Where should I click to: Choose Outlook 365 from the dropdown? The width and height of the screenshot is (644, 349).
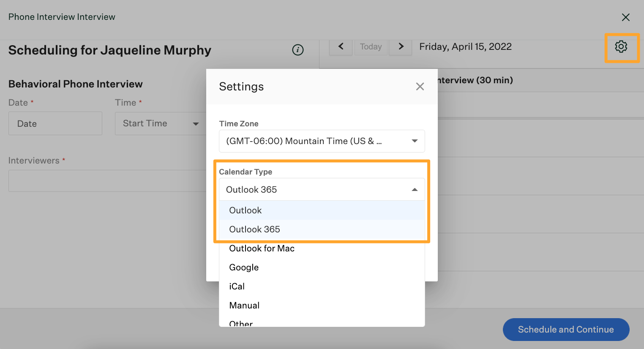pos(254,229)
